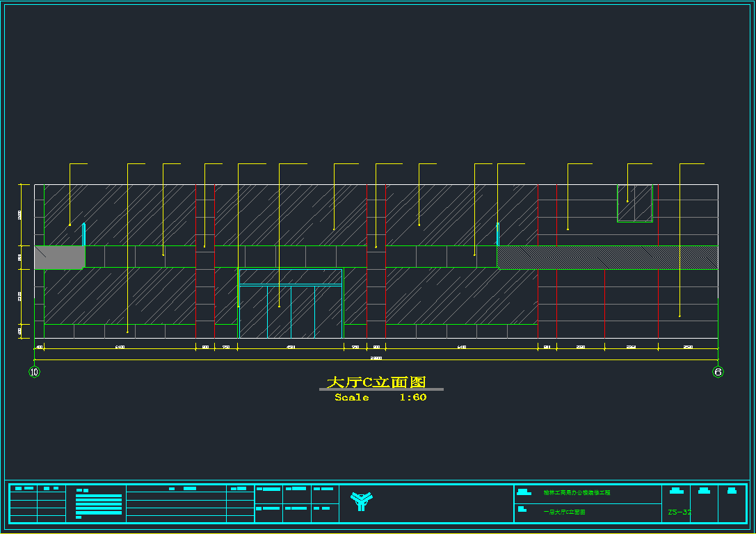The height and width of the screenshot is (534, 756).
Task: Select drawing number ZS-32 in title block
Action: [x=679, y=512]
